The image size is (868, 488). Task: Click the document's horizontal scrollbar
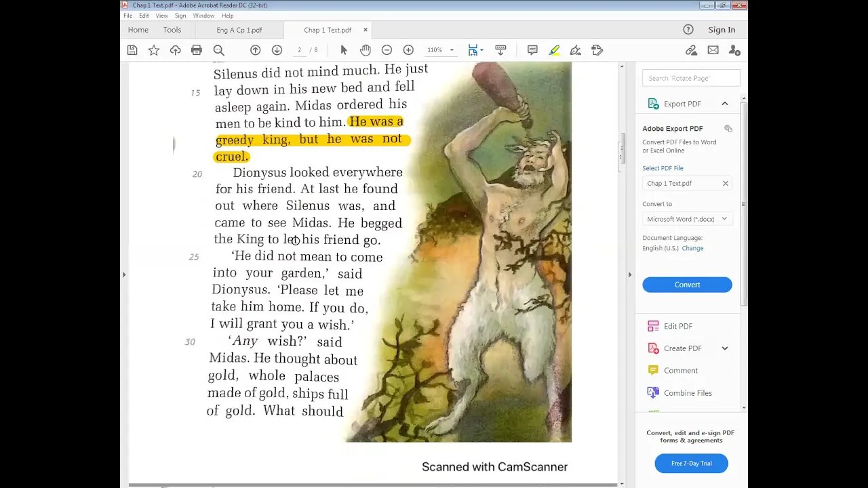click(x=373, y=485)
